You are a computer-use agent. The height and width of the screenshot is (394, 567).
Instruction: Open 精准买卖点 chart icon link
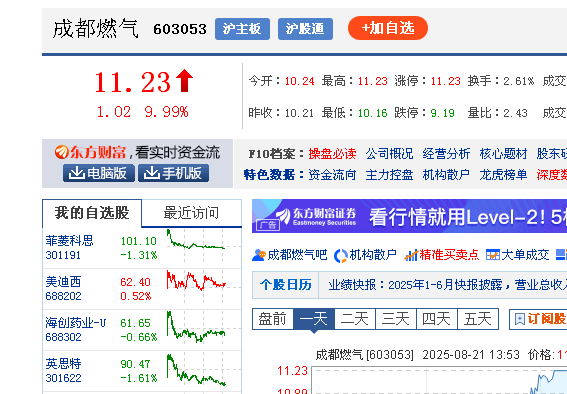[x=411, y=255]
